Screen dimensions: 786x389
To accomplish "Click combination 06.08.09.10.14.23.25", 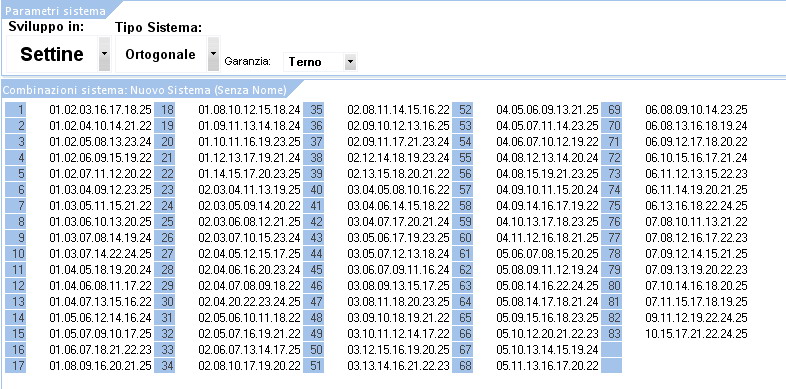I will 696,110.
